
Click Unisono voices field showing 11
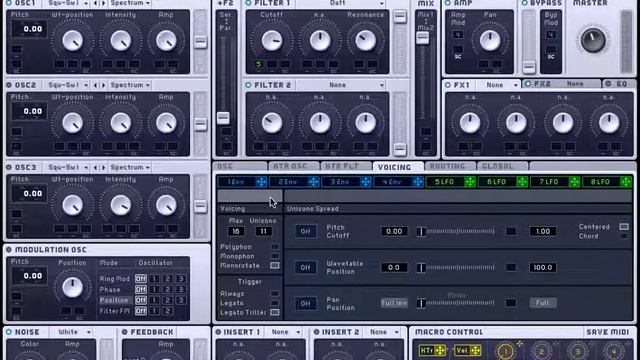264,231
